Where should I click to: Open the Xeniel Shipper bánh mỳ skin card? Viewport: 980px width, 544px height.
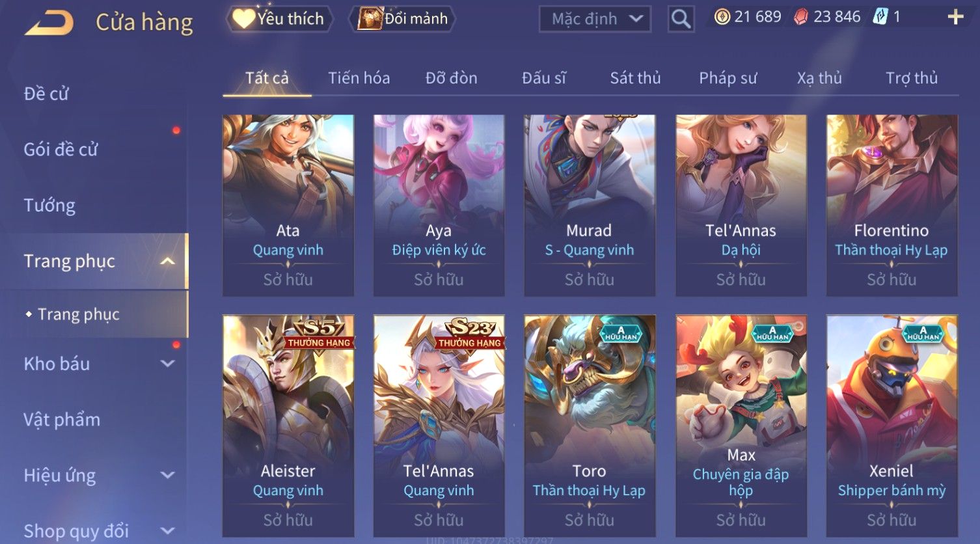click(892, 426)
